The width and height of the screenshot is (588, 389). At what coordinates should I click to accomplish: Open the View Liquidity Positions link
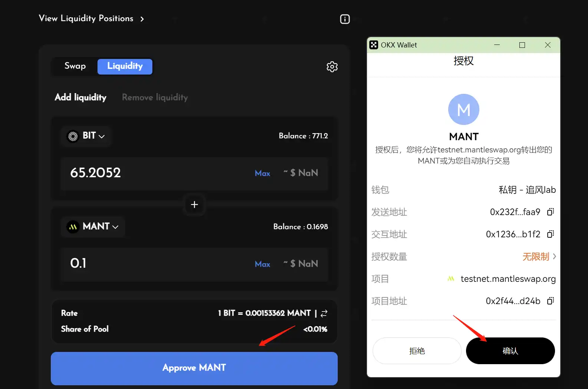[x=86, y=19]
